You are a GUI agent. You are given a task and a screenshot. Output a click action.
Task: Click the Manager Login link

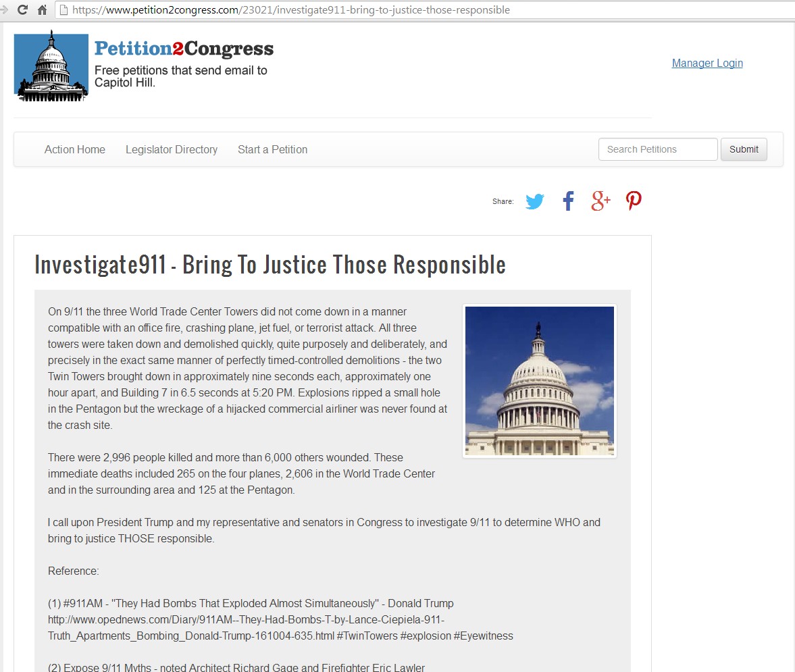(x=707, y=63)
